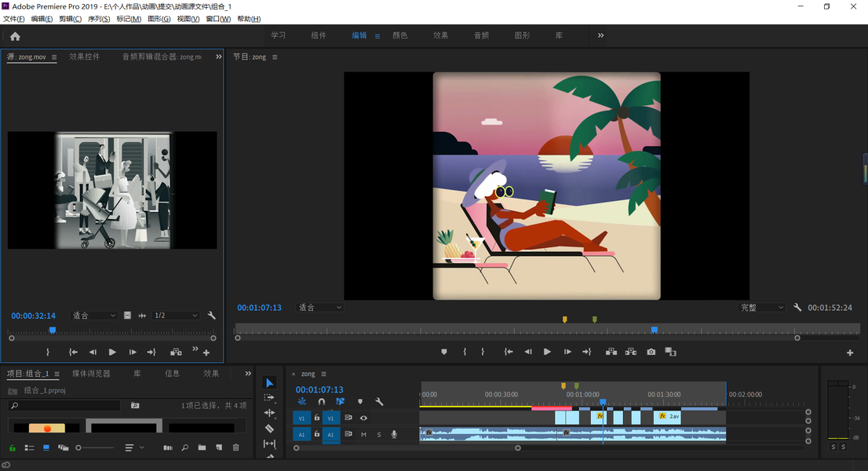The height and width of the screenshot is (471, 868).
Task: Mute the A1 audio track
Action: [363, 434]
